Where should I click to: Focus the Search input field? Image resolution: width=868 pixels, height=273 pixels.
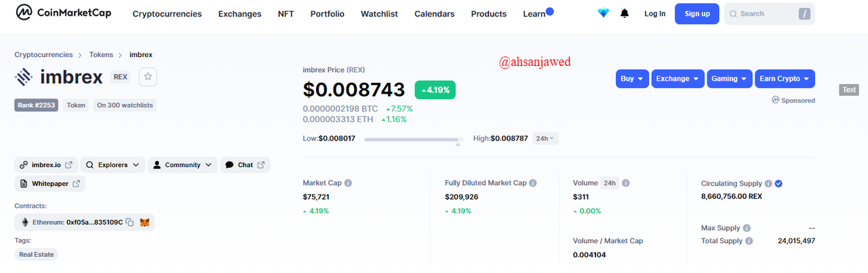[x=770, y=14]
